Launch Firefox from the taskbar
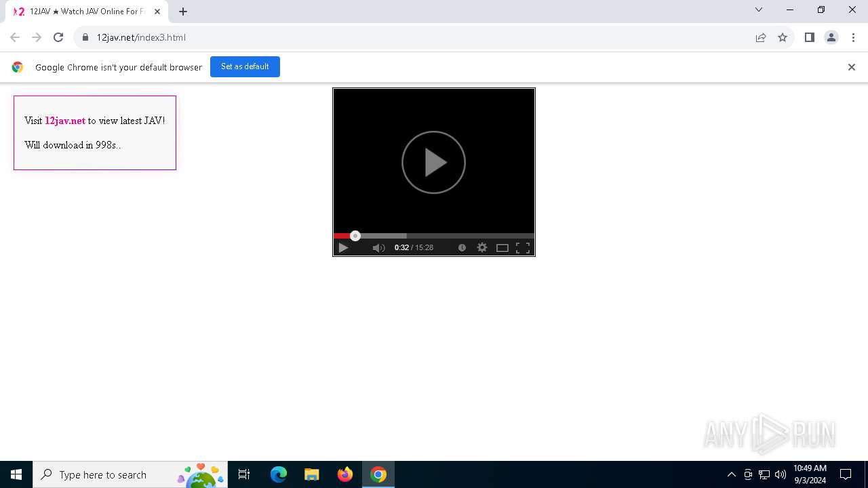The image size is (868, 488). [345, 474]
